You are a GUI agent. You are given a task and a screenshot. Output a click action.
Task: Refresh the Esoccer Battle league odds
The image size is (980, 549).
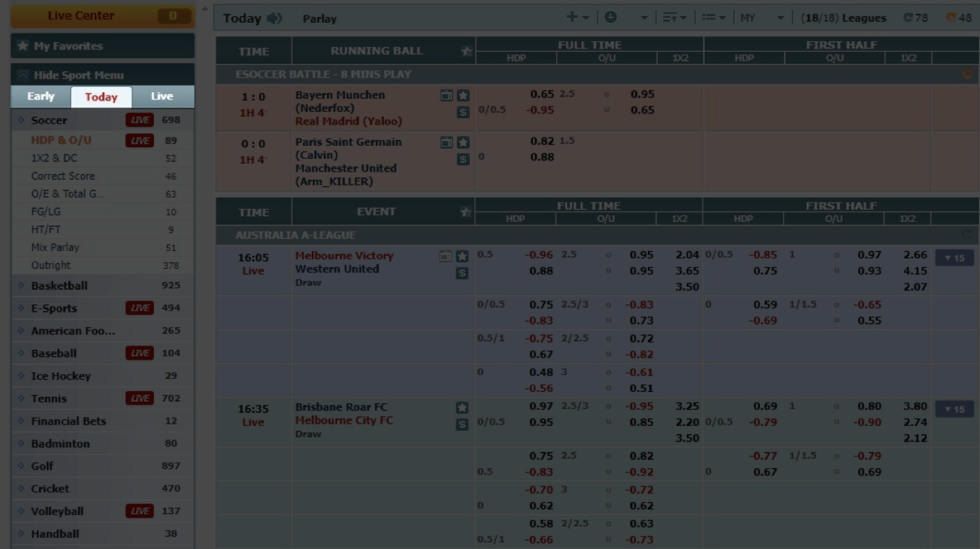(967, 74)
